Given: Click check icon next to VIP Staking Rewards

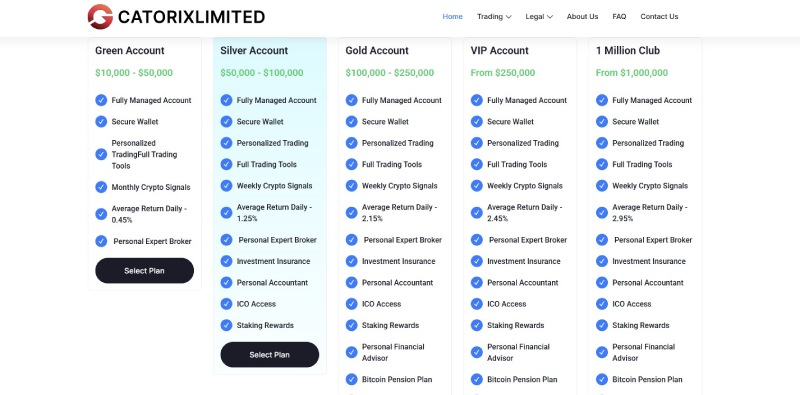Looking at the screenshot, I should coord(477,325).
